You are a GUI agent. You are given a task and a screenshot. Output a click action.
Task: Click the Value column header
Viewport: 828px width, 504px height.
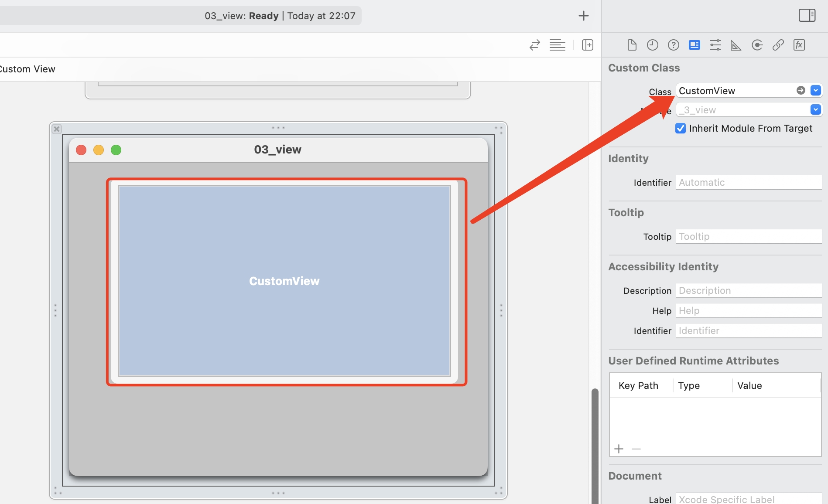tap(777, 385)
